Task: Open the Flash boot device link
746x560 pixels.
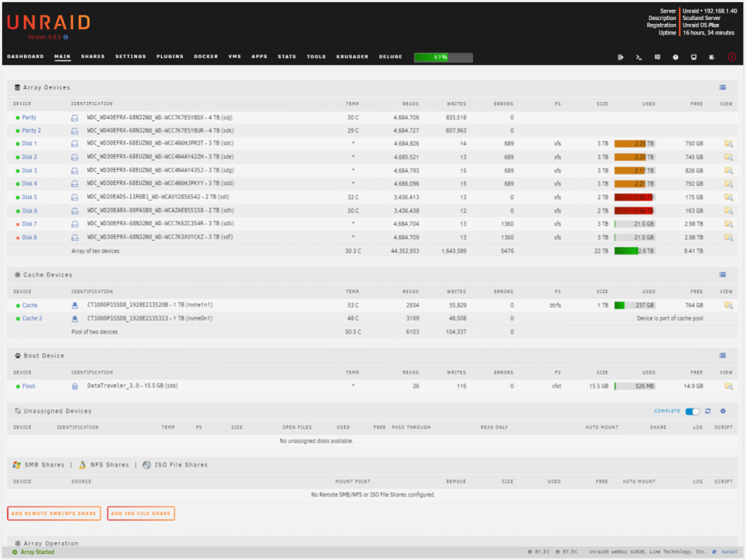Action: click(28, 386)
